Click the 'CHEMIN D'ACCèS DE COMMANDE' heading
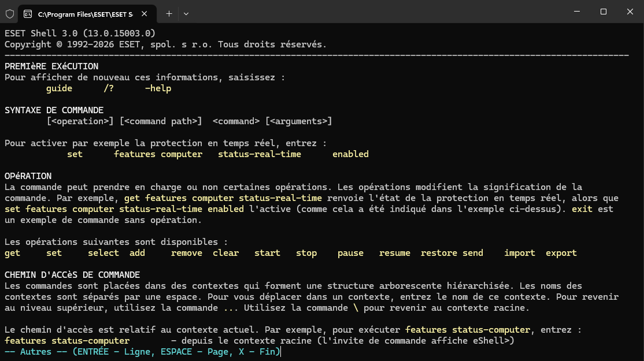 72,274
